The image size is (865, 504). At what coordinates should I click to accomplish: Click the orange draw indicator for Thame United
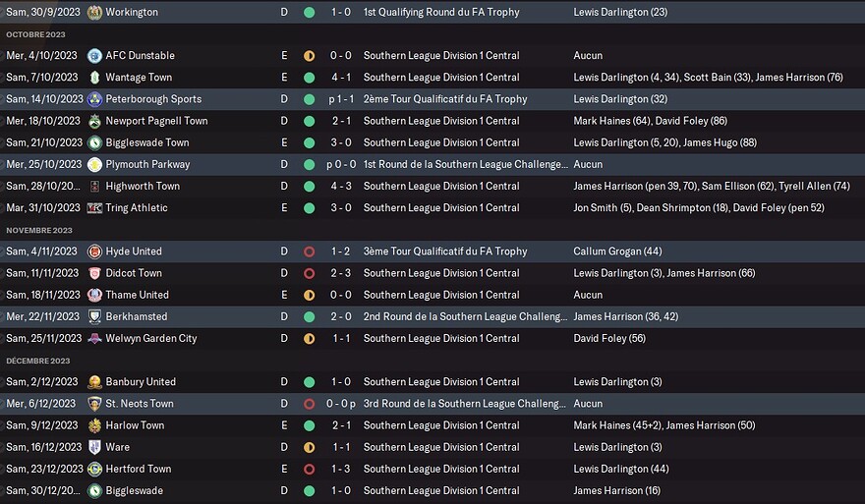coord(309,295)
